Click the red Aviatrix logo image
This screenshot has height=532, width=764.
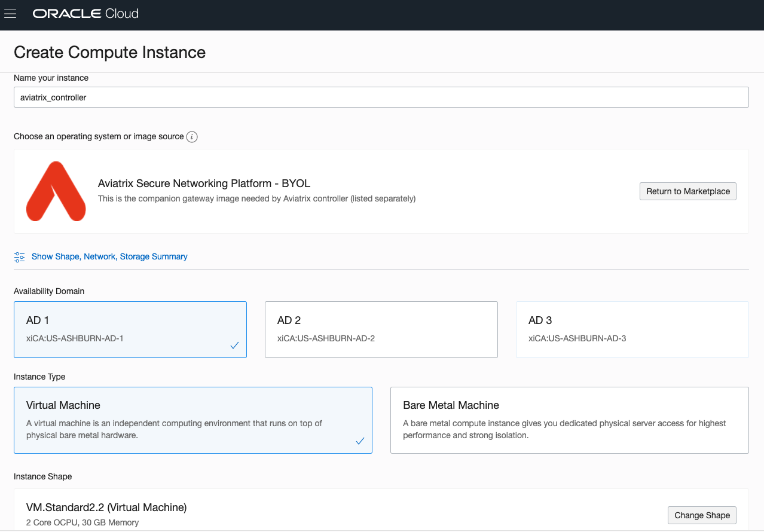pyautogui.click(x=56, y=191)
